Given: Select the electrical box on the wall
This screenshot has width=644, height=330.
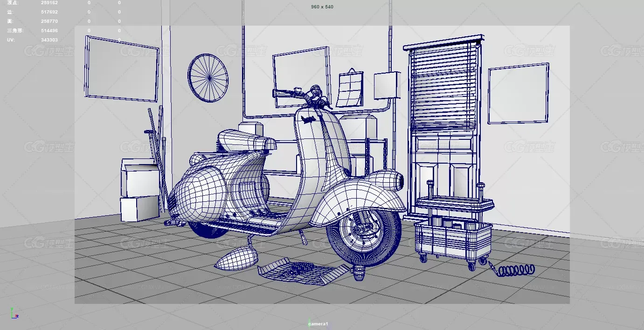Looking at the screenshot, I should click(x=387, y=85).
